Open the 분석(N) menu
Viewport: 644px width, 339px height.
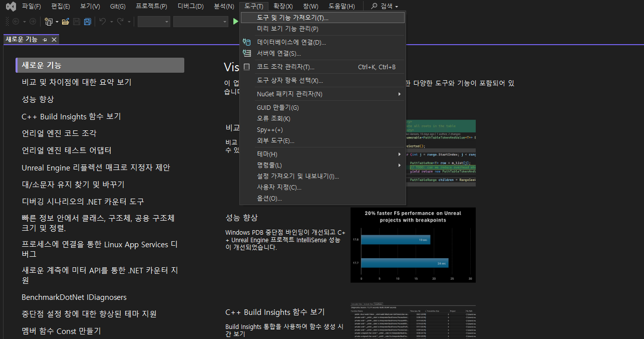[x=224, y=6]
